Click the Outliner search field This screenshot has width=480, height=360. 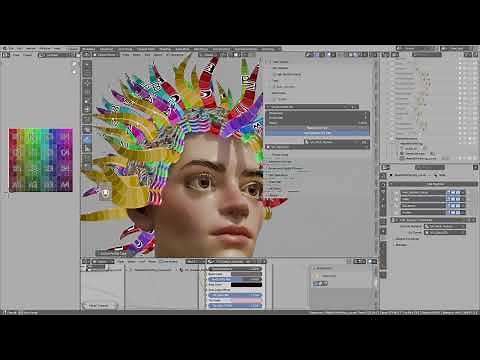tap(427, 55)
